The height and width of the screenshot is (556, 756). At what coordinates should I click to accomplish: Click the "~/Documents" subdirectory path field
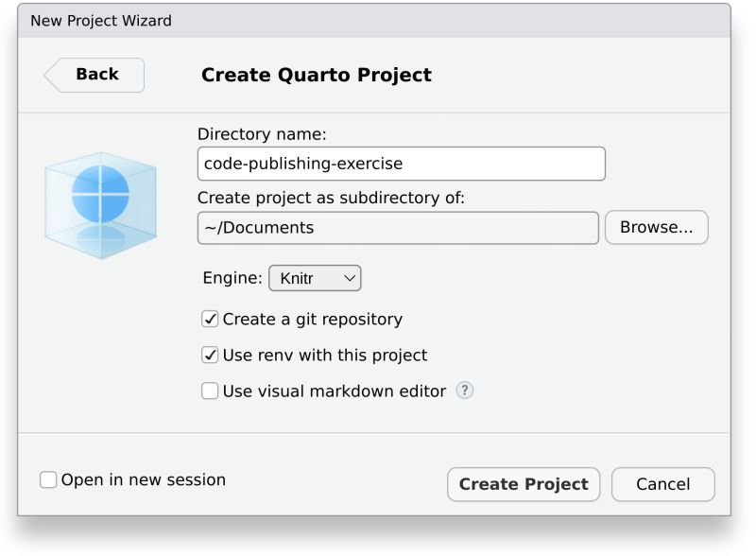coord(397,227)
